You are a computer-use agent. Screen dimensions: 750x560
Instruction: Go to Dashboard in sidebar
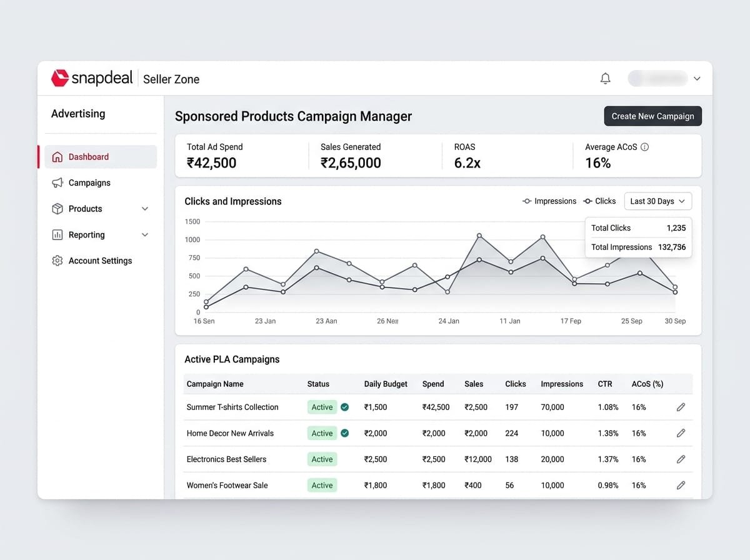point(101,157)
